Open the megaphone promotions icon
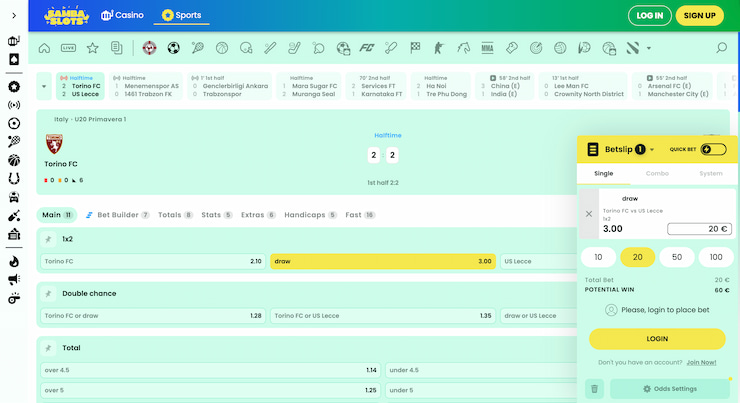Image resolution: width=740 pixels, height=403 pixels. [14, 280]
